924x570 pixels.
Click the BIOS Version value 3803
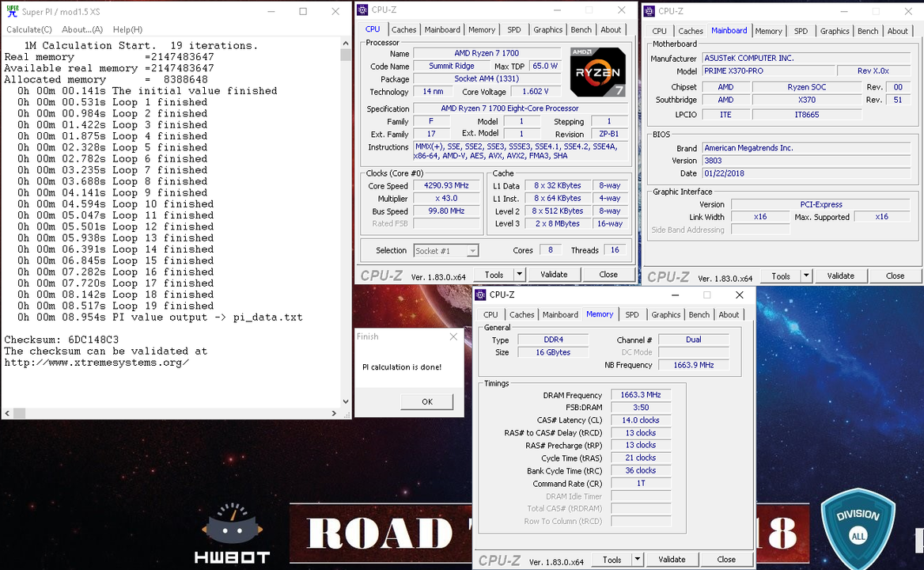coord(806,161)
